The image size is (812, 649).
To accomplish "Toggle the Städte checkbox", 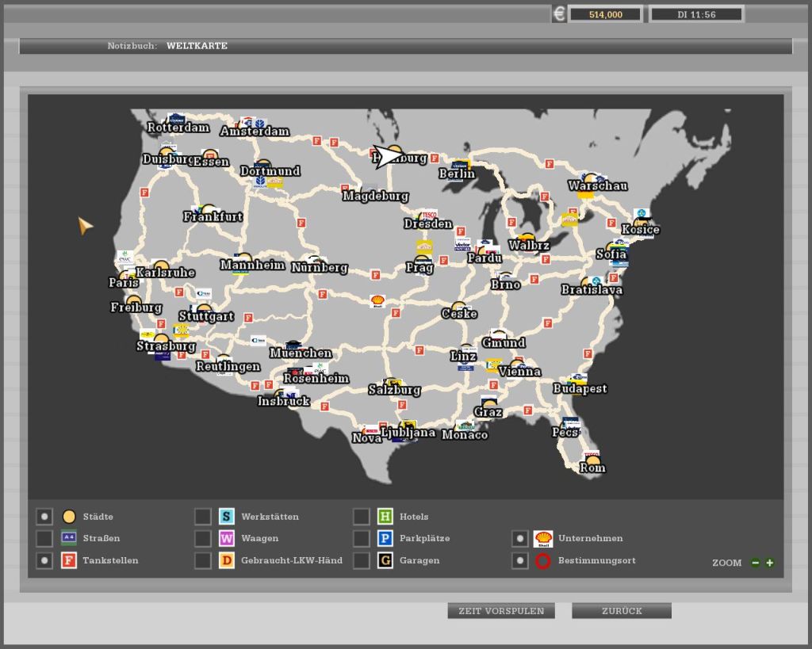I will [x=44, y=517].
